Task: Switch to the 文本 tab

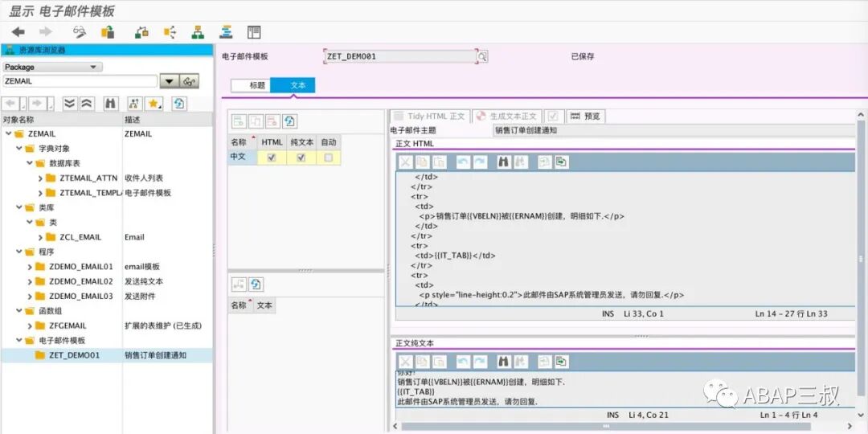Action: (x=293, y=85)
